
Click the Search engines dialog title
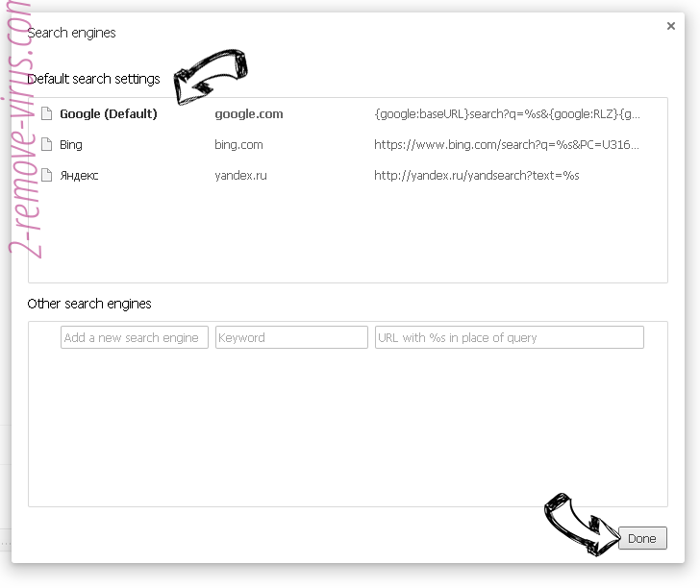tap(71, 33)
